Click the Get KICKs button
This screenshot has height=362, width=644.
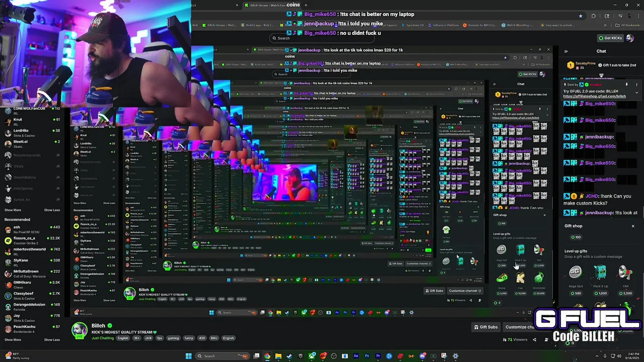pos(610,38)
